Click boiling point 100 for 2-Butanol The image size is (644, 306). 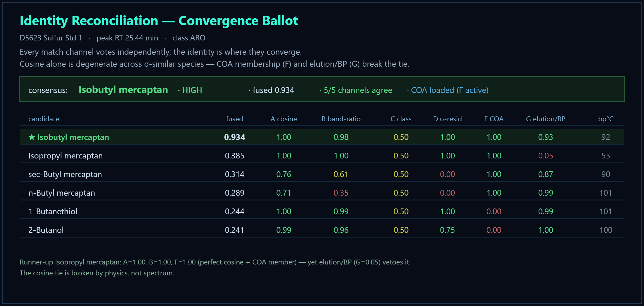click(606, 230)
